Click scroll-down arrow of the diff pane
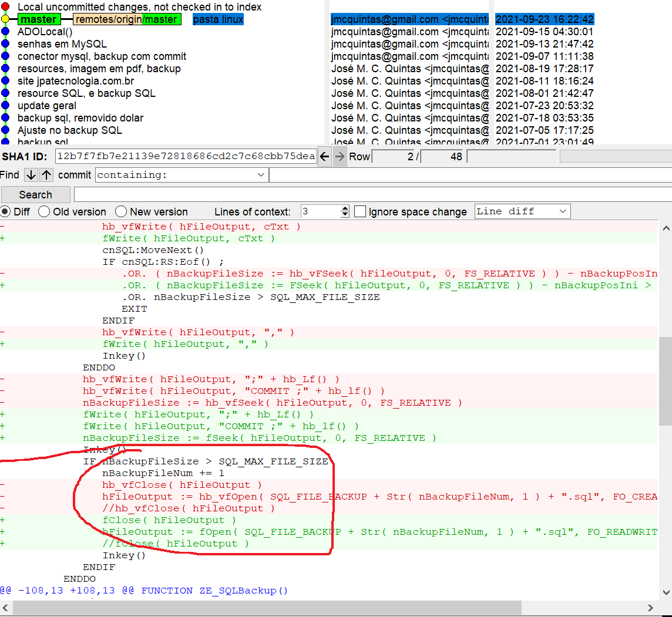The width and height of the screenshot is (672, 617). (x=665, y=593)
